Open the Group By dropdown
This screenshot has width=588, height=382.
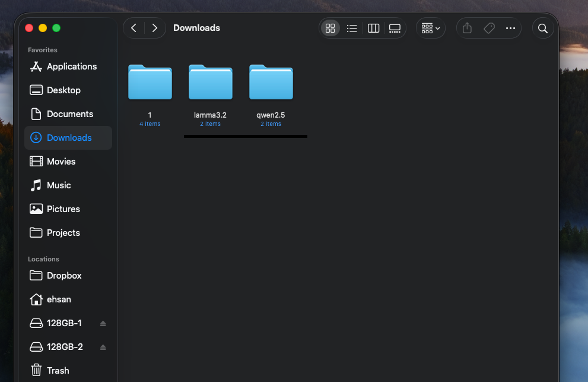431,28
